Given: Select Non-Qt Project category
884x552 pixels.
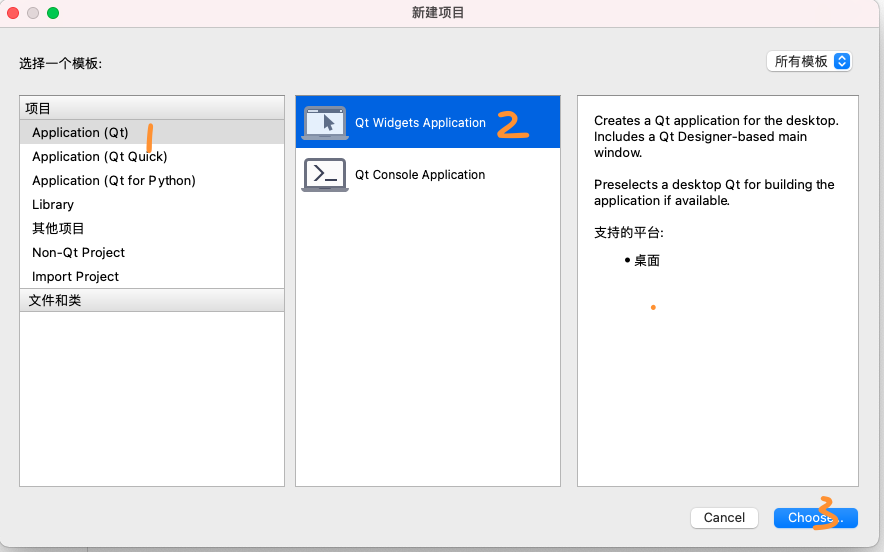Looking at the screenshot, I should pos(152,253).
